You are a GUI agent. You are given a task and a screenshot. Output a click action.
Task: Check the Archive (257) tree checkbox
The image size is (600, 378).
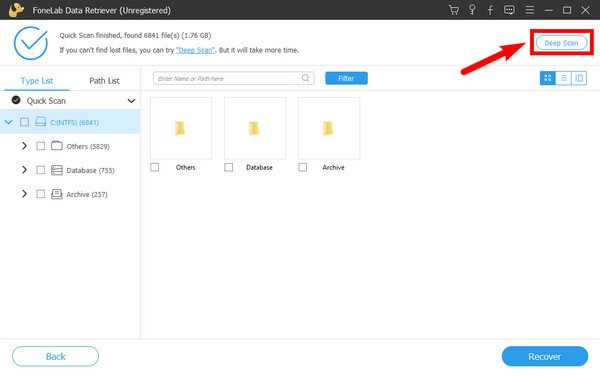click(41, 194)
